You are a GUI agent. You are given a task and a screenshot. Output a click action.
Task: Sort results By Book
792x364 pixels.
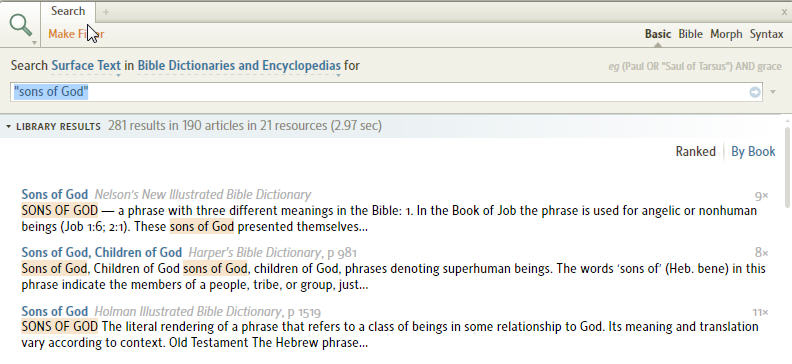tap(753, 151)
